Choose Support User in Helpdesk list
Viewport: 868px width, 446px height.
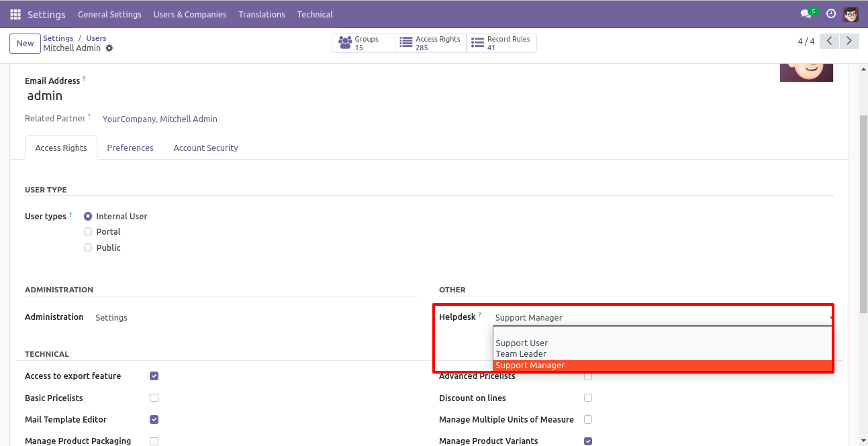(663, 343)
